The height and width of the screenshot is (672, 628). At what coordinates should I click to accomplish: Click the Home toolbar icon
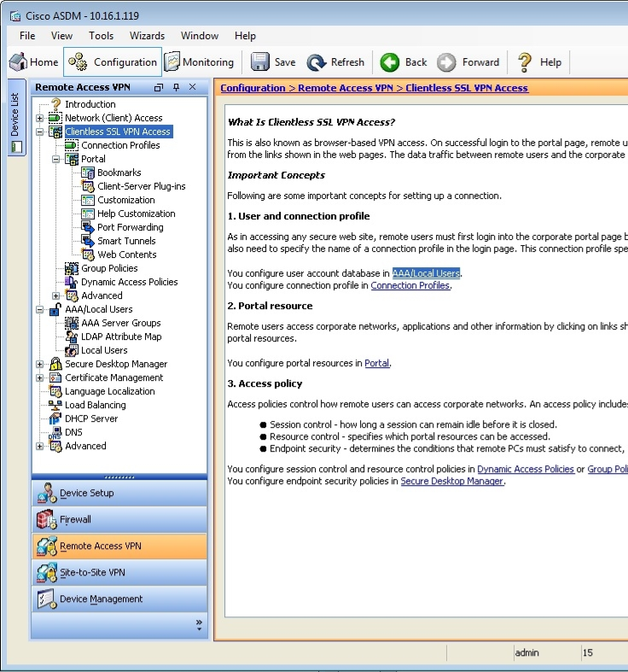[x=19, y=62]
